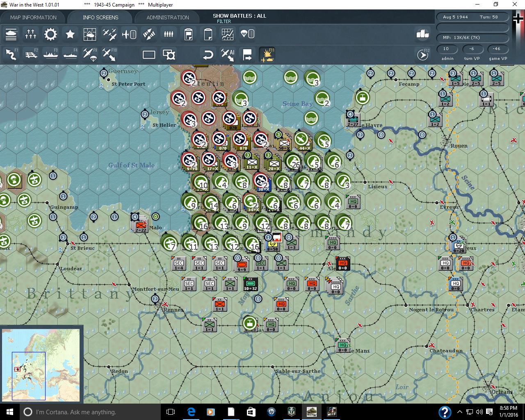
Task: Open the weather map icon
Action: [90, 34]
